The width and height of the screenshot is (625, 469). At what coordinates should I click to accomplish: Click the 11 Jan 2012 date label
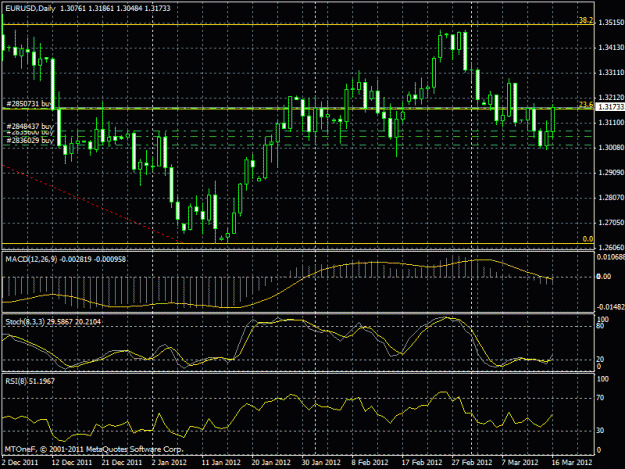coord(221,462)
